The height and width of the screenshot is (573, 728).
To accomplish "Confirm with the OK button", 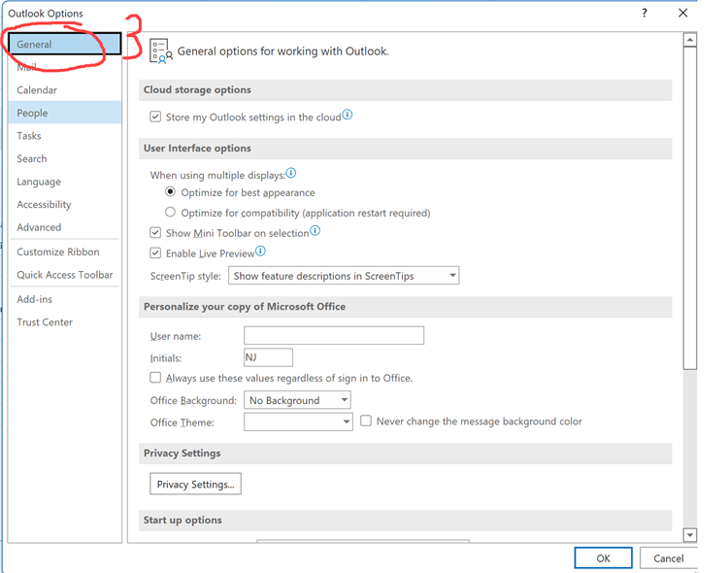I will click(x=603, y=557).
